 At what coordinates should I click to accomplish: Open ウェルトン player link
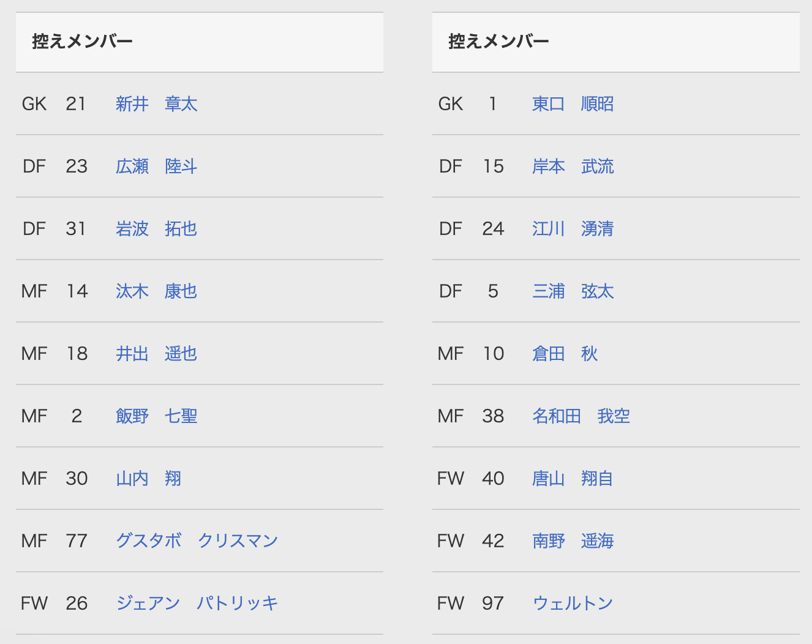click(x=573, y=604)
